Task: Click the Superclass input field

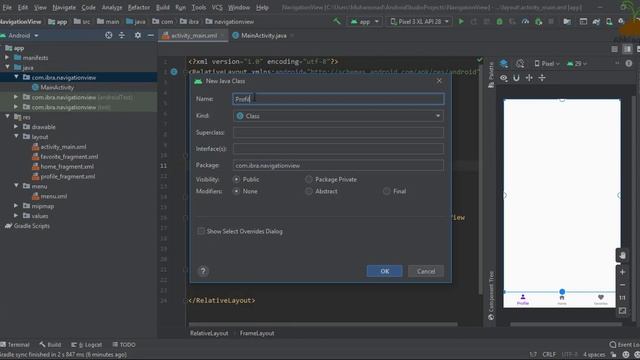Action: click(x=338, y=132)
